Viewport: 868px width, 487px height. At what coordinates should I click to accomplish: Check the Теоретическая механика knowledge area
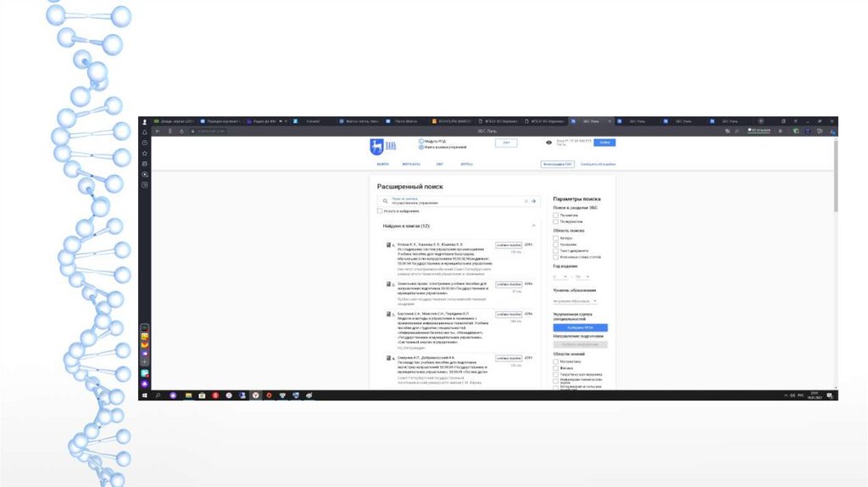(556, 374)
